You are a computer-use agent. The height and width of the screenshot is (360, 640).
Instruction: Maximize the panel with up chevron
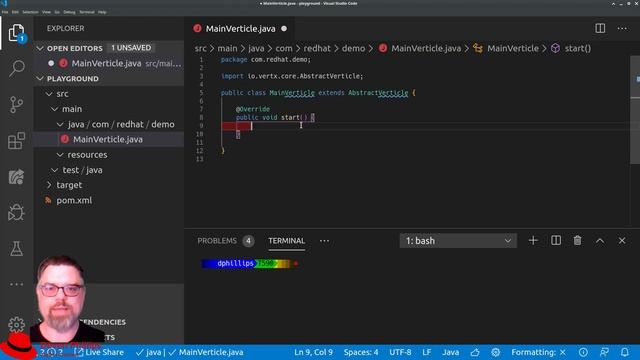click(600, 241)
